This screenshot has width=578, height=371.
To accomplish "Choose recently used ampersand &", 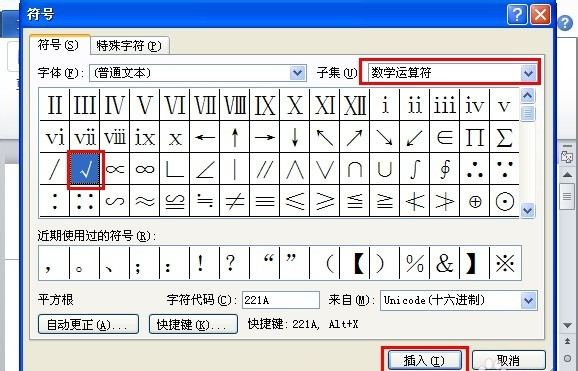I will 445,263.
